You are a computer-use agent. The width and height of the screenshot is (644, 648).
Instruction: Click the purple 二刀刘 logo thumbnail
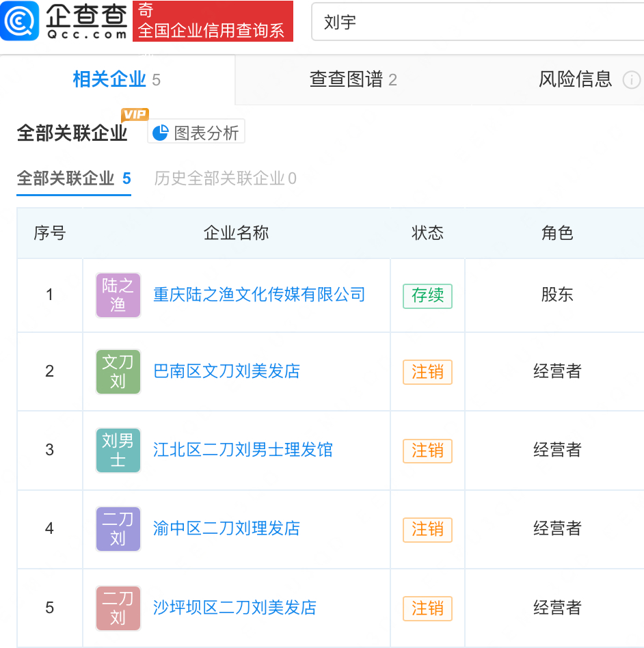pos(118,528)
